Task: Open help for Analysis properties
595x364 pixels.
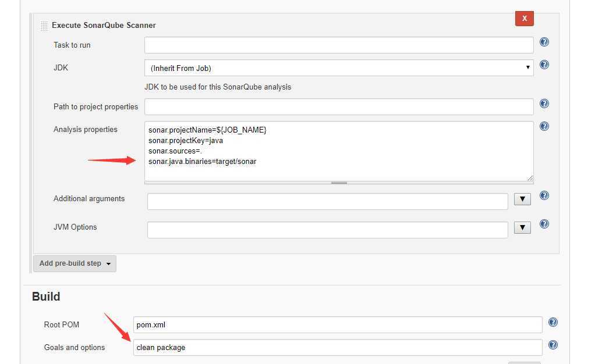Action: tap(544, 126)
